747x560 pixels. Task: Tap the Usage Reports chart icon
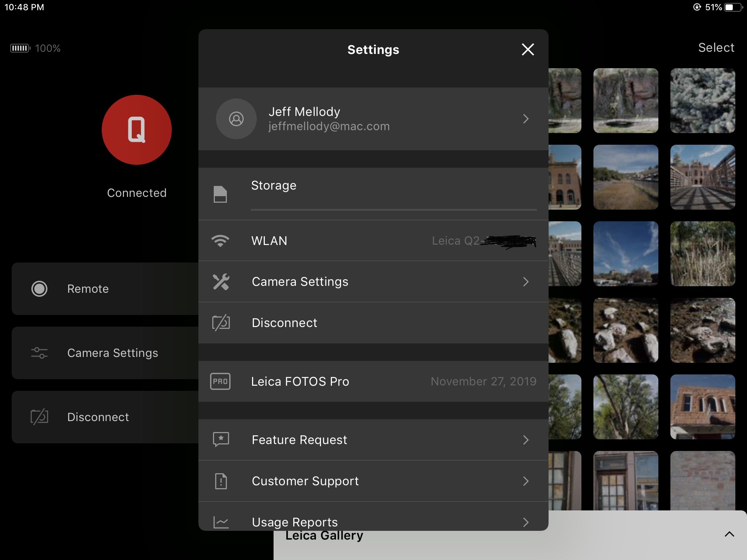point(221,522)
